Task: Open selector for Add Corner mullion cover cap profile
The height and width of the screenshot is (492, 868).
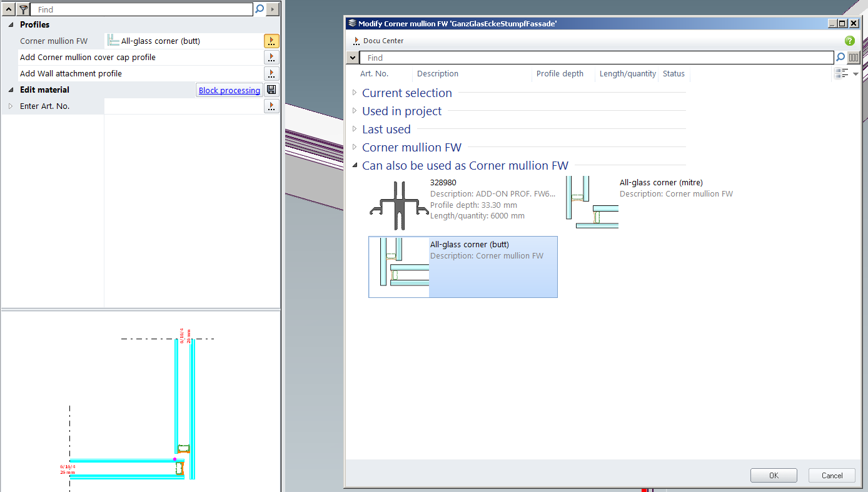Action: coord(271,58)
